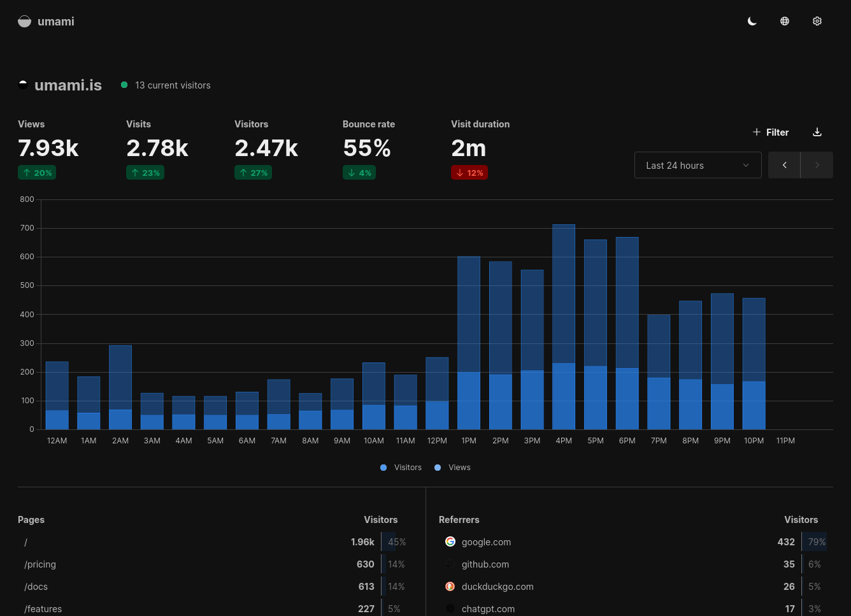Open settings gear icon
Screen dimensions: 851x616
click(x=817, y=21)
